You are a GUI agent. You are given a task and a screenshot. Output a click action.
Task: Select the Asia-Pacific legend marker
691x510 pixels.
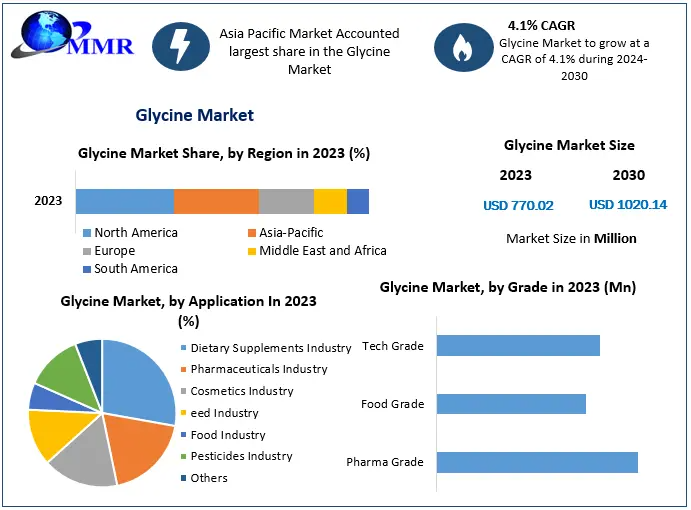tap(252, 233)
